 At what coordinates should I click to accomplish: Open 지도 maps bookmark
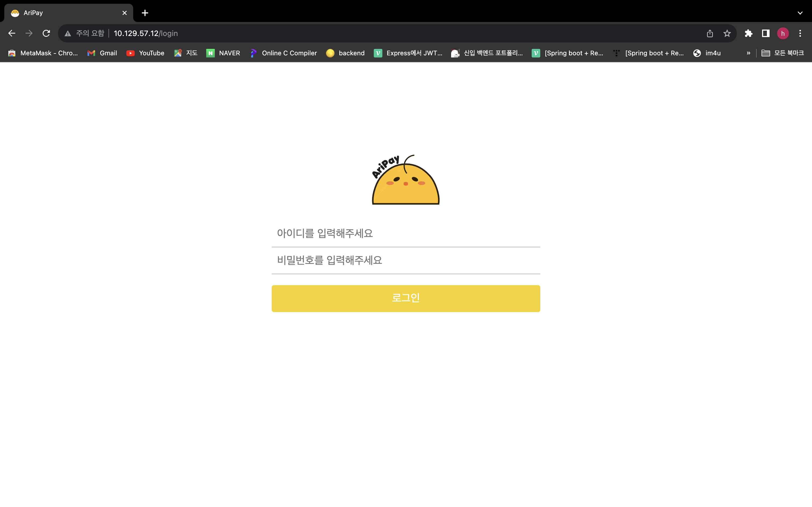point(186,53)
